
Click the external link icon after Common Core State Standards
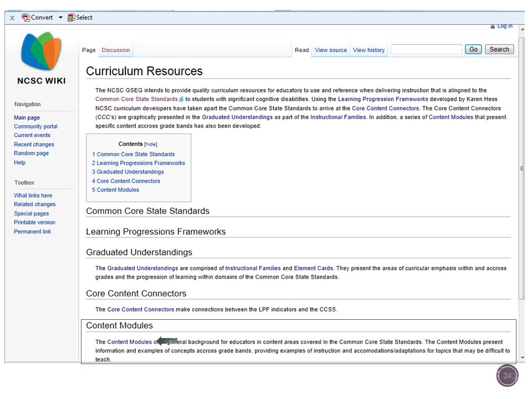[182, 99]
